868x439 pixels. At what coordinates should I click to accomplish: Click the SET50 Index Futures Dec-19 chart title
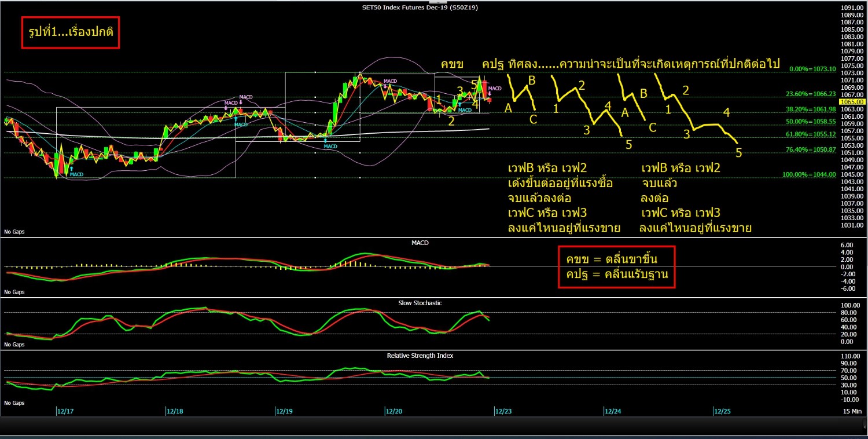pyautogui.click(x=420, y=8)
